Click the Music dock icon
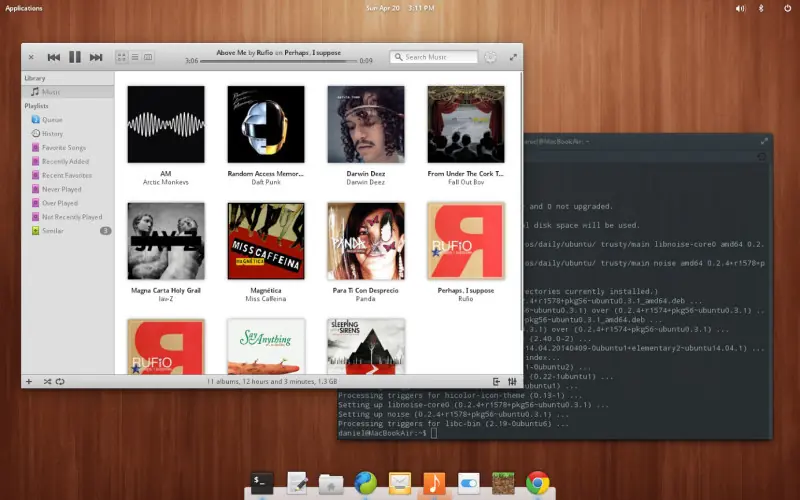This screenshot has width=800, height=500. (434, 483)
